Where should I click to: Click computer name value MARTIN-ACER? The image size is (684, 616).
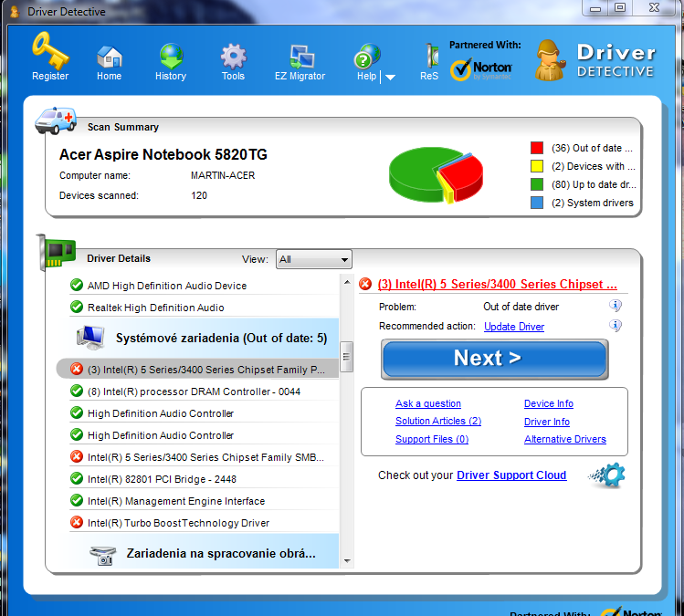[x=223, y=176]
